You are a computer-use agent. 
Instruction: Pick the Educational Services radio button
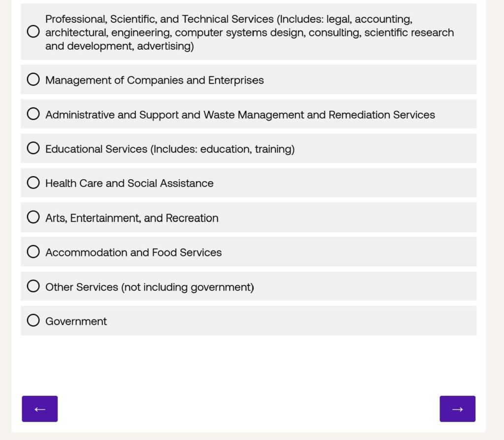tap(33, 149)
